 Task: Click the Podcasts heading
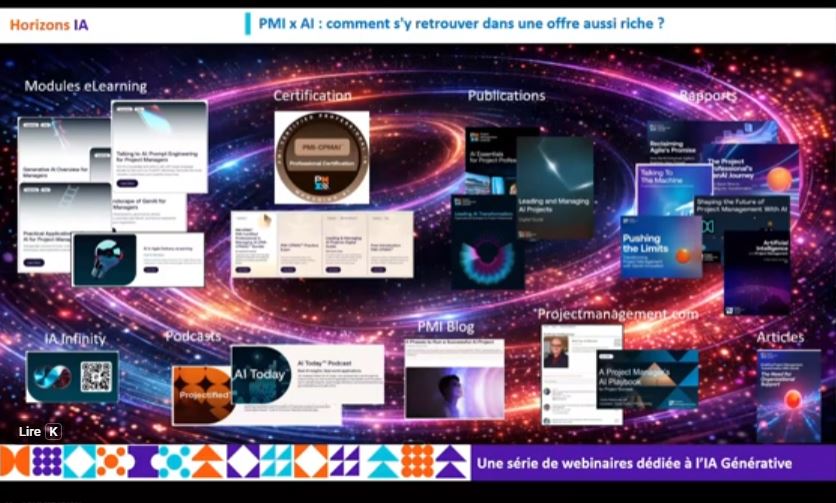click(192, 336)
